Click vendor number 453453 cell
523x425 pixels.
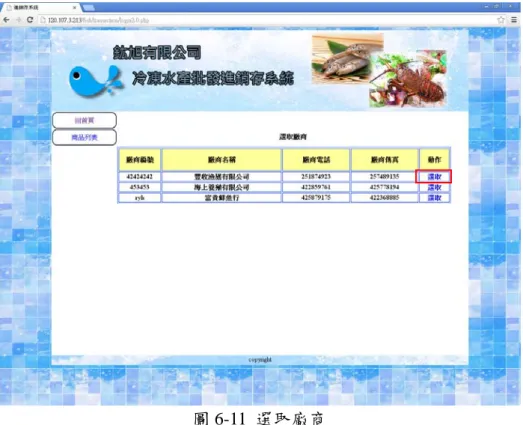140,187
